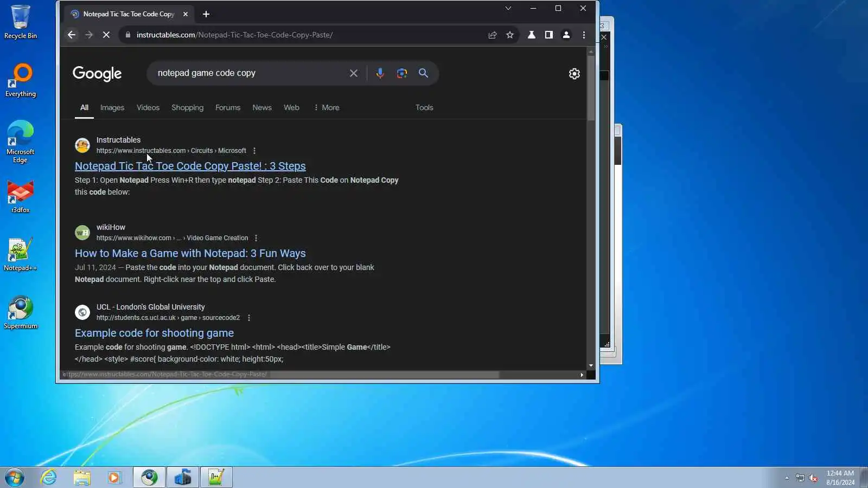This screenshot has width=868, height=488.
Task: Open options for the wikiHow result
Action: click(256, 238)
